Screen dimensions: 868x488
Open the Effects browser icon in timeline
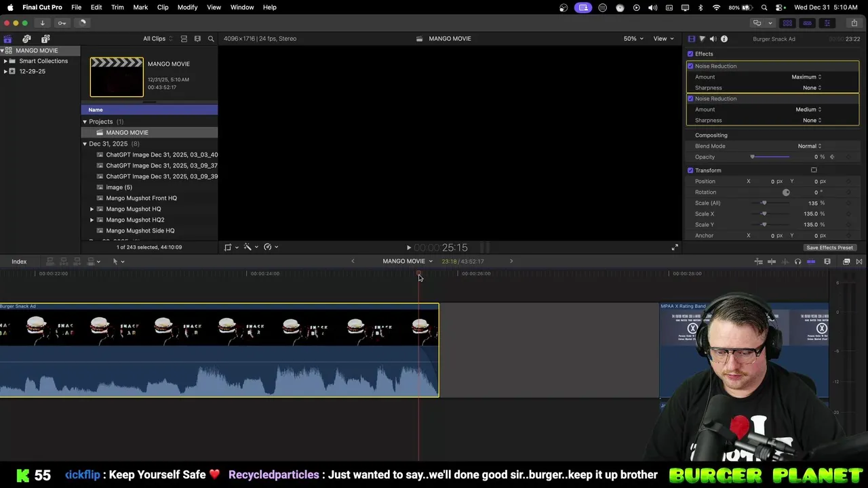846,262
